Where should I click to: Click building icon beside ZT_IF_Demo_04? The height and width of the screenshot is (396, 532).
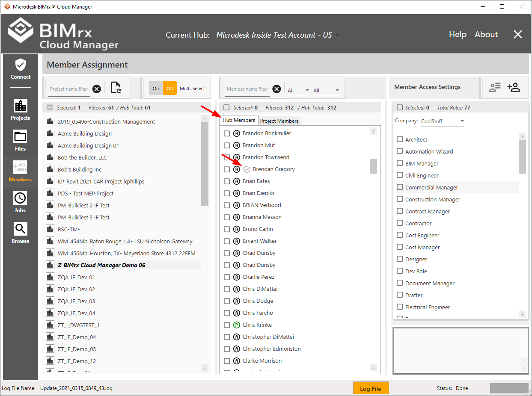(50, 337)
